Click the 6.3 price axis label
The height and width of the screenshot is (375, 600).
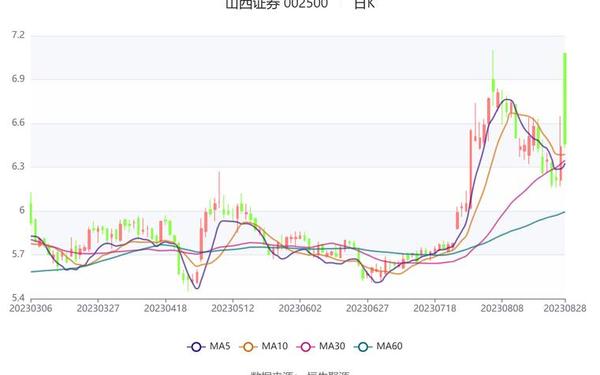tap(18, 166)
